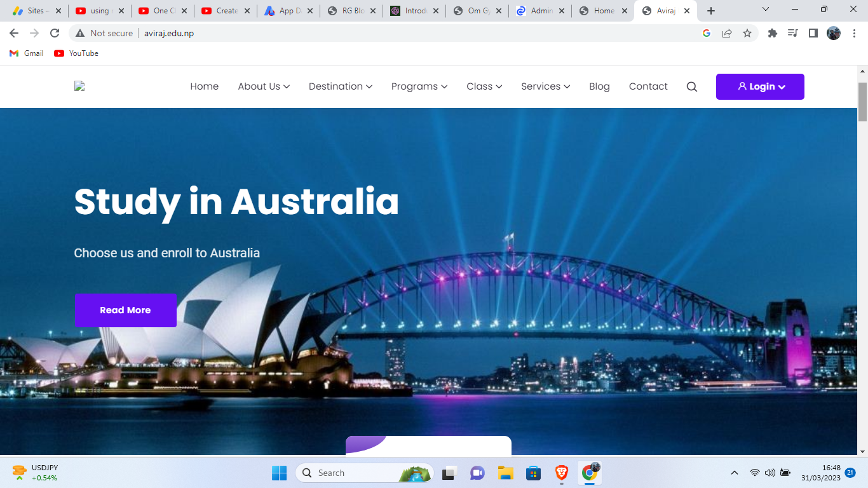Open the Gmail bookmark link
The height and width of the screenshot is (488, 868).
[x=27, y=53]
